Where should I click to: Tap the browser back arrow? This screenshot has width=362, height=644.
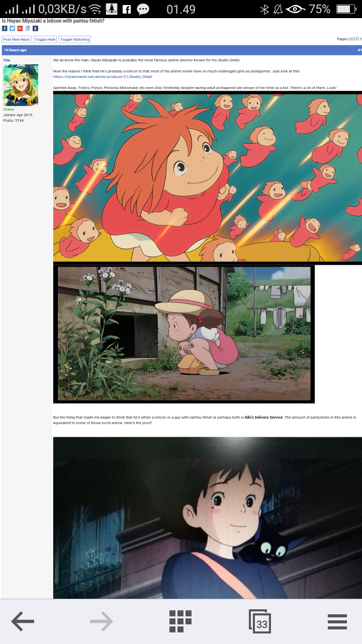click(x=23, y=622)
